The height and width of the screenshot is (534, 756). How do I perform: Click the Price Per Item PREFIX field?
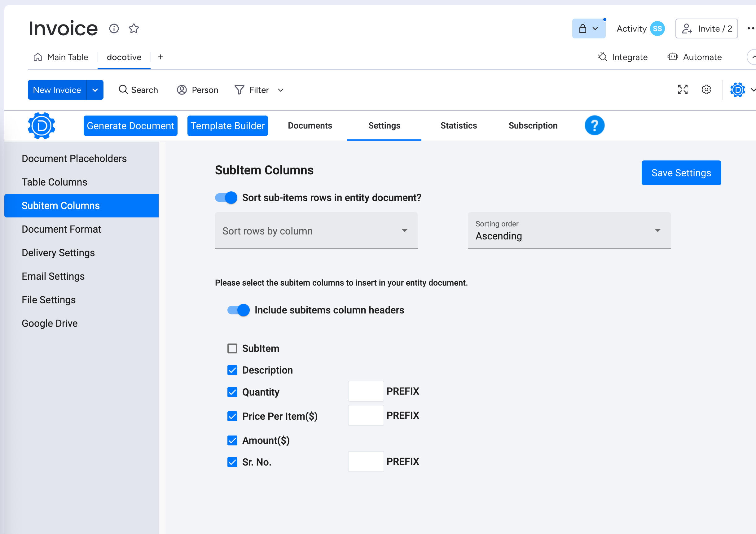pyautogui.click(x=366, y=415)
